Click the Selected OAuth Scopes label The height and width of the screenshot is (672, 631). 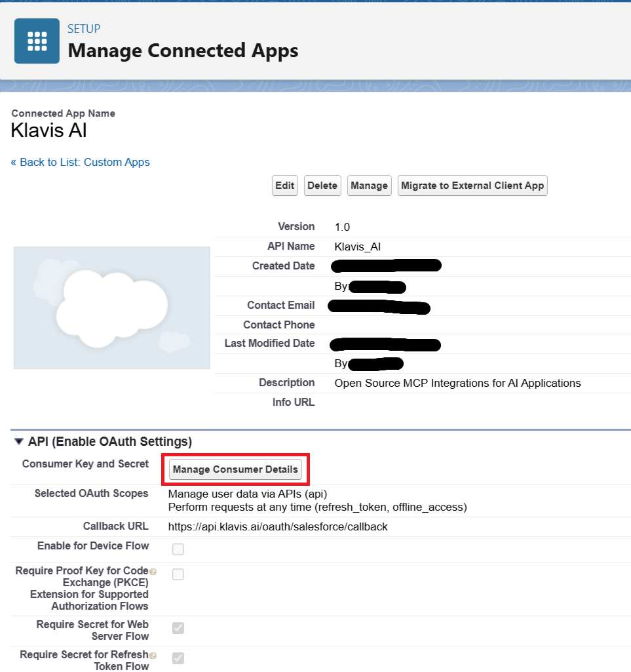pyautogui.click(x=91, y=493)
